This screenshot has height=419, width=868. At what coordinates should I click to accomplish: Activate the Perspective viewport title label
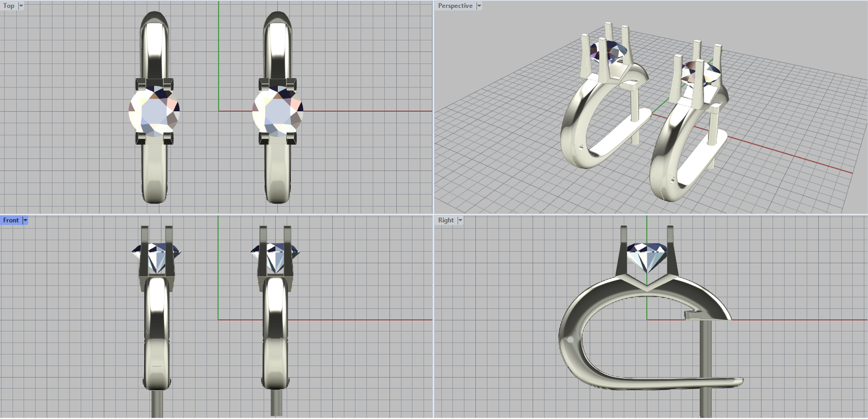455,6
